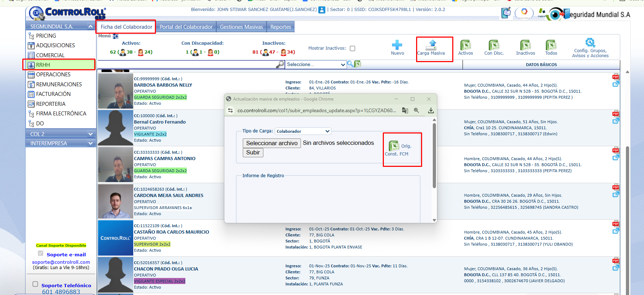Click the download icon in popup address bar
This screenshot has width=644, height=295.
(x=431, y=110)
